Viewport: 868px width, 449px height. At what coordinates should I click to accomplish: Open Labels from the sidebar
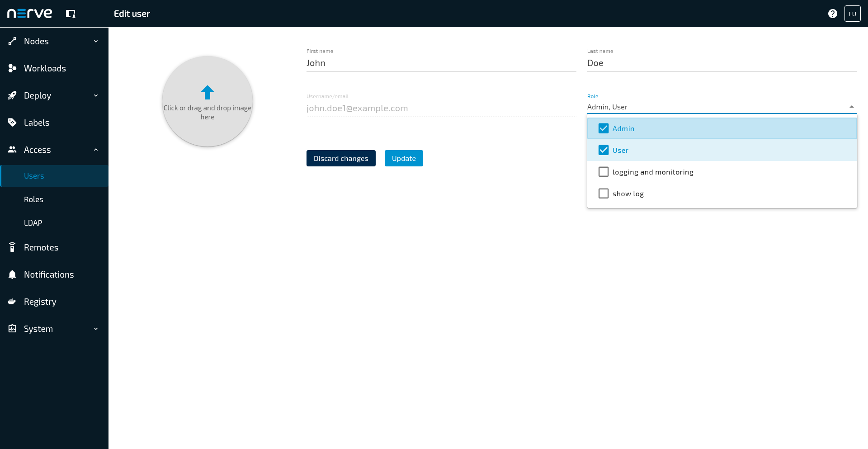(54, 123)
